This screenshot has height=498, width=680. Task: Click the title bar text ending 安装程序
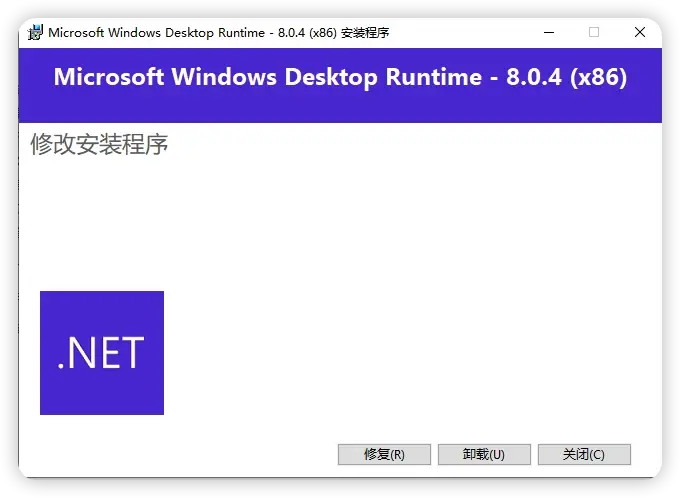point(219,33)
